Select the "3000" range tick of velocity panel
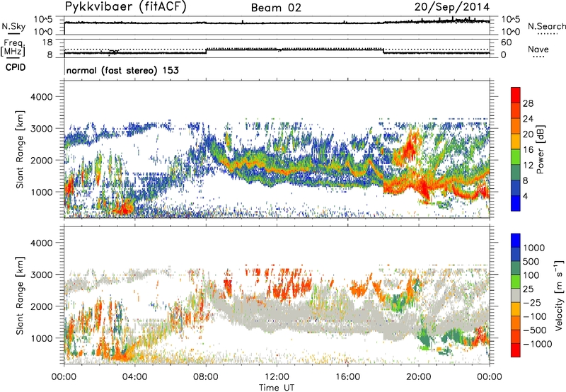The width and height of the screenshot is (566, 392). (x=41, y=275)
